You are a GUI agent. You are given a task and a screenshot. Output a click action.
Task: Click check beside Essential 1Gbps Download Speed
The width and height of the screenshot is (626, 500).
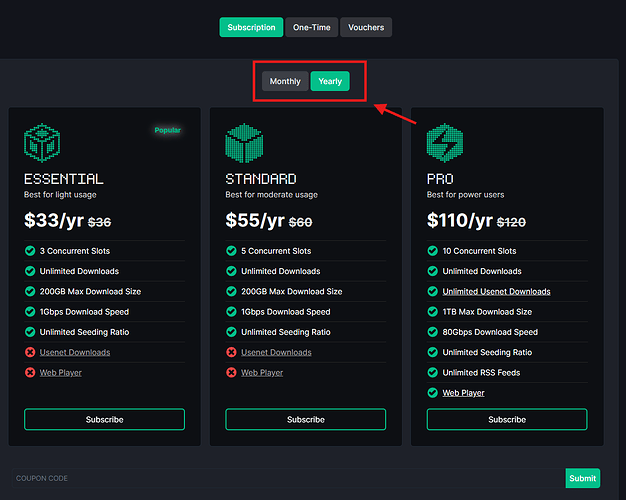click(x=30, y=312)
